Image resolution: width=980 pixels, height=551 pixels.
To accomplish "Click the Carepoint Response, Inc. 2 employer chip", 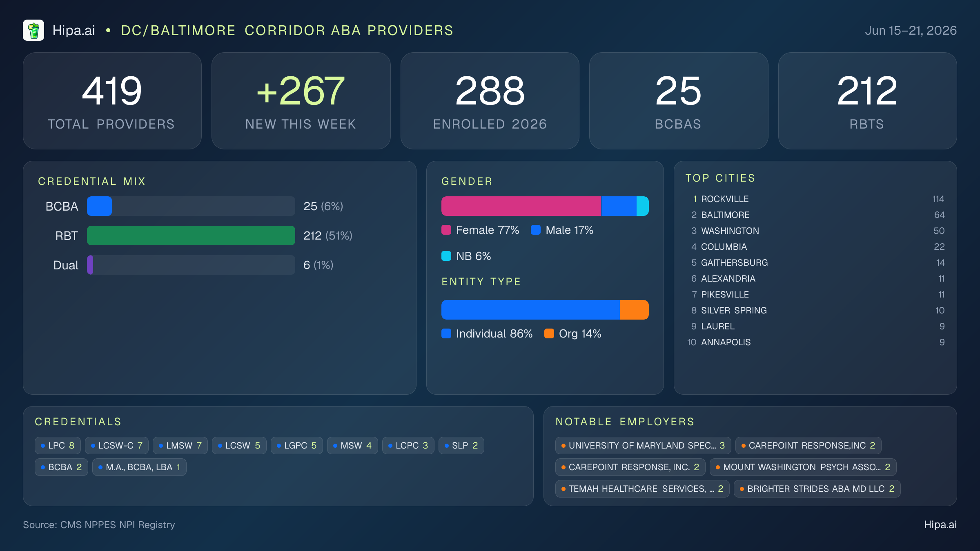I will [x=630, y=467].
